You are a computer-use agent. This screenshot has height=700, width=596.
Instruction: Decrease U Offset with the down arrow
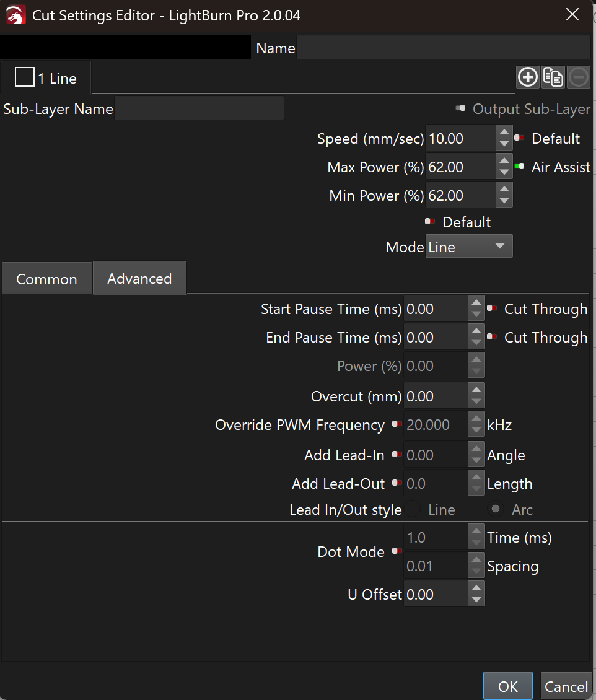tap(476, 600)
